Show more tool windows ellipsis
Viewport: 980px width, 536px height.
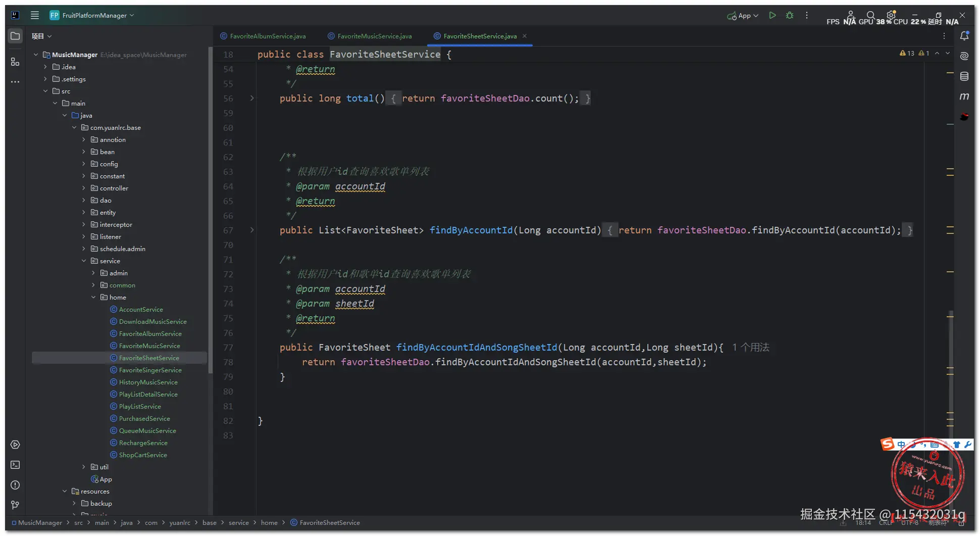(x=15, y=81)
